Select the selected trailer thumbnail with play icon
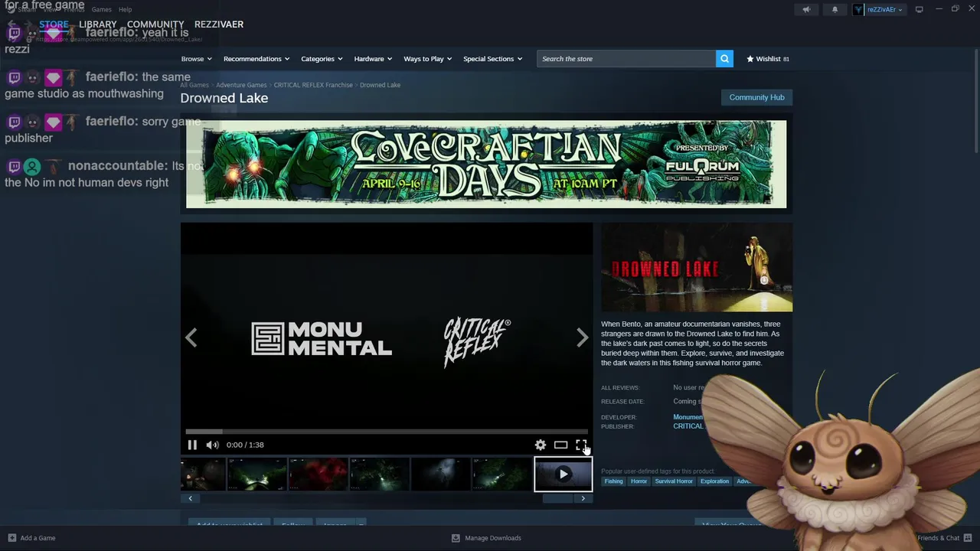 (563, 474)
